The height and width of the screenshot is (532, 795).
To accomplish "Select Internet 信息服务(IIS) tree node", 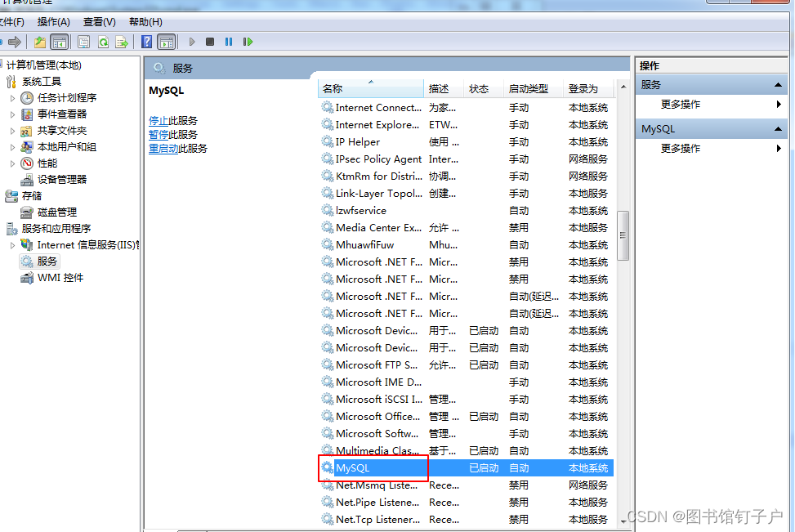I will 87,245.
